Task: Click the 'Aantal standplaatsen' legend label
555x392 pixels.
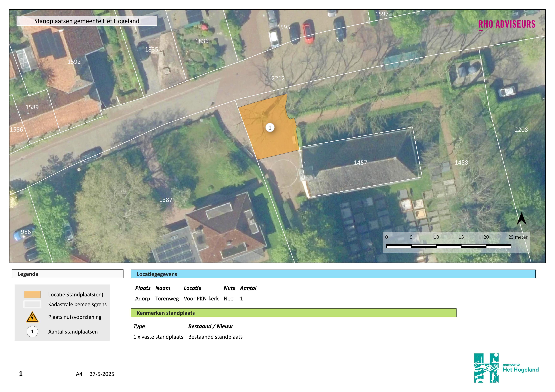Action: click(x=73, y=332)
